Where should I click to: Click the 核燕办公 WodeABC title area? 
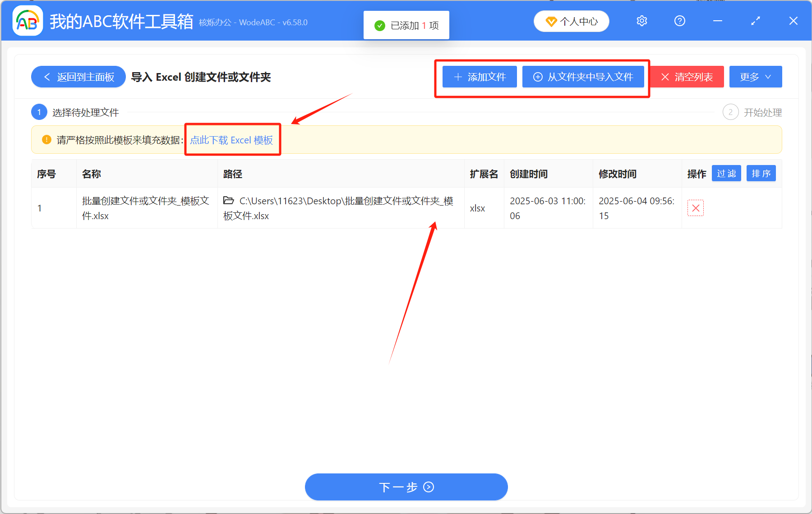(x=253, y=22)
